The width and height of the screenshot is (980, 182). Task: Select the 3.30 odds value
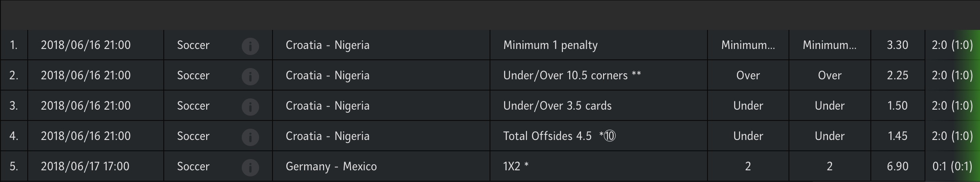coord(897,45)
